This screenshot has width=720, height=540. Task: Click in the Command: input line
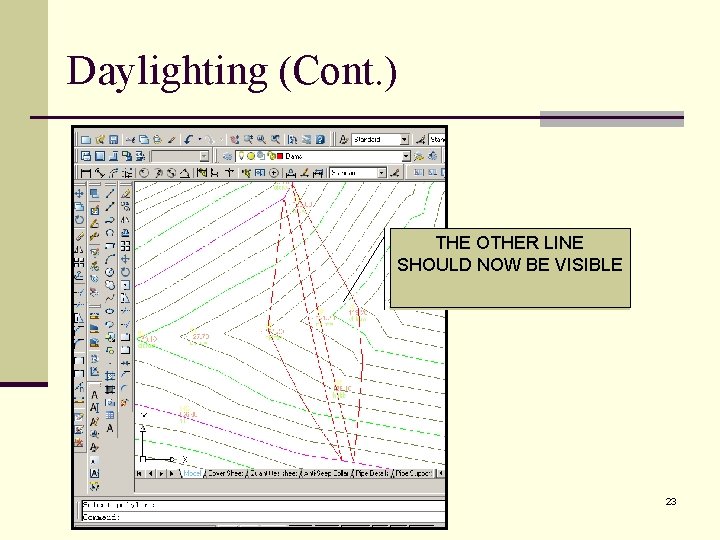[264, 517]
